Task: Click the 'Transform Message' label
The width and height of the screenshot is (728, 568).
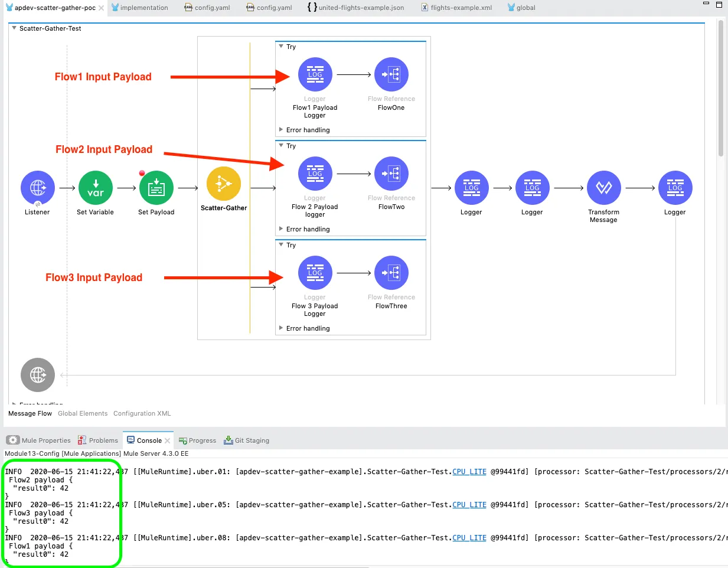Action: pyautogui.click(x=604, y=216)
